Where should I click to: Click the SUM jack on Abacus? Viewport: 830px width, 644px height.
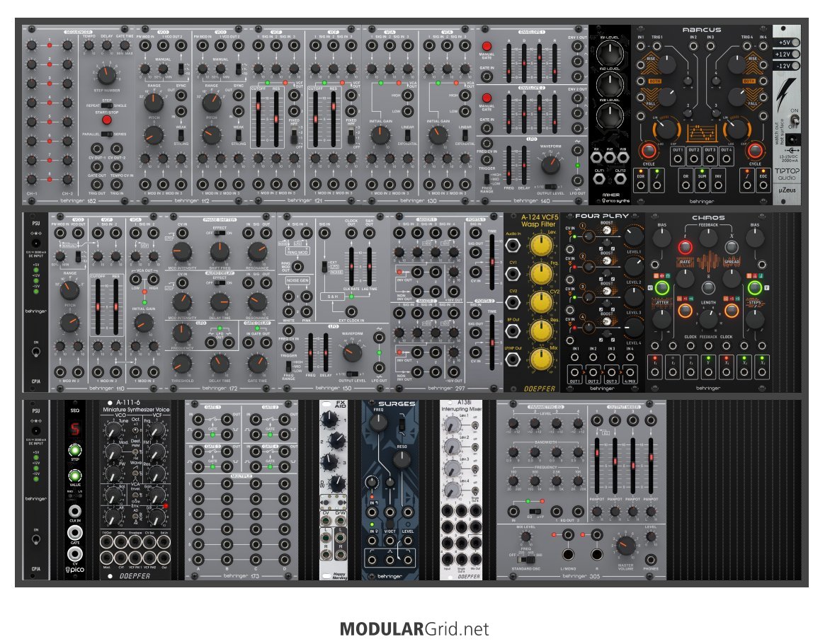tap(702, 185)
